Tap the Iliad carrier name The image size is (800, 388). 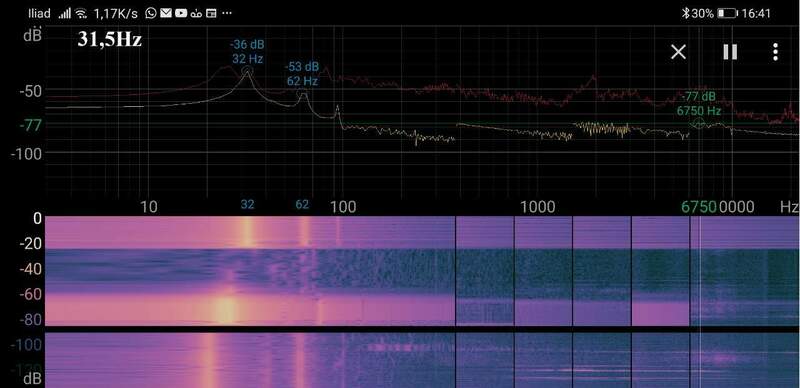tap(39, 13)
